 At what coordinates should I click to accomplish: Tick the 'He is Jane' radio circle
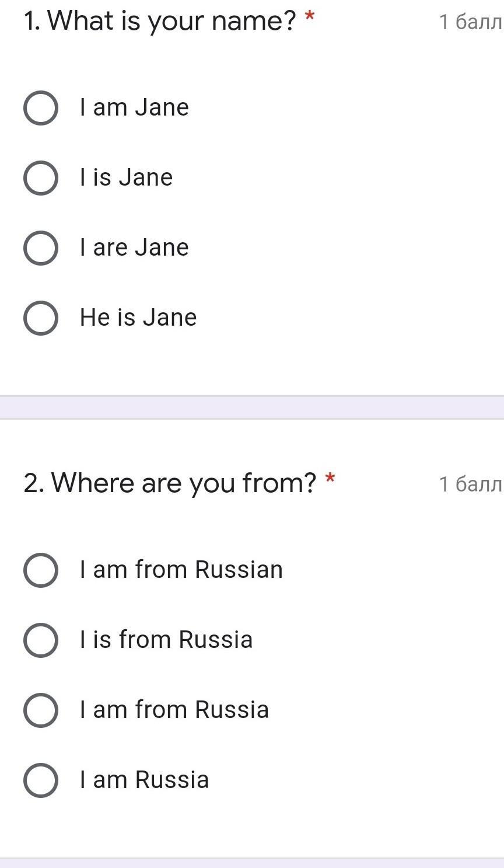41,318
